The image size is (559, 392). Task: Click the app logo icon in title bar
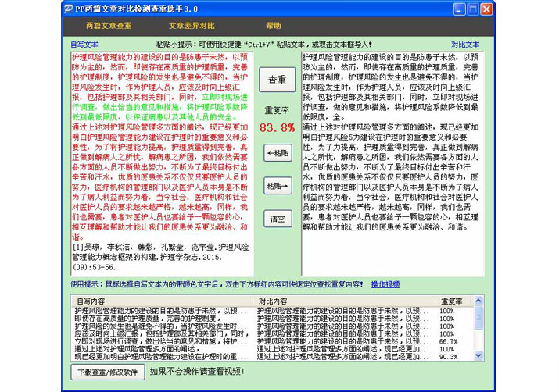[68, 9]
